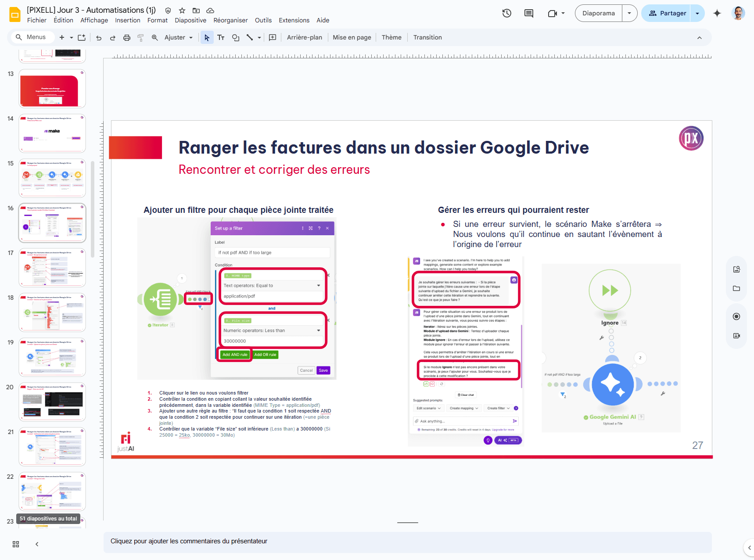Viewport: 754px width, 560px height.
Task: Switch to grid view
Action: 16,544
